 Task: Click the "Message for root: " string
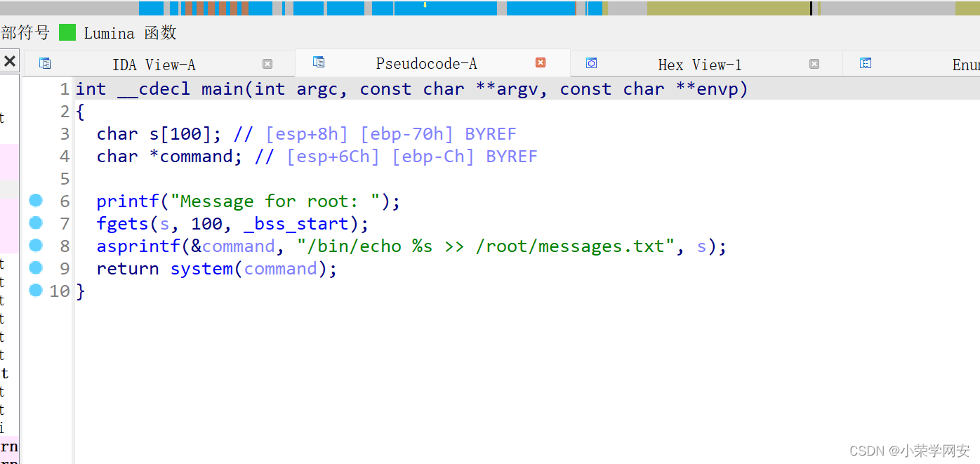pos(280,201)
